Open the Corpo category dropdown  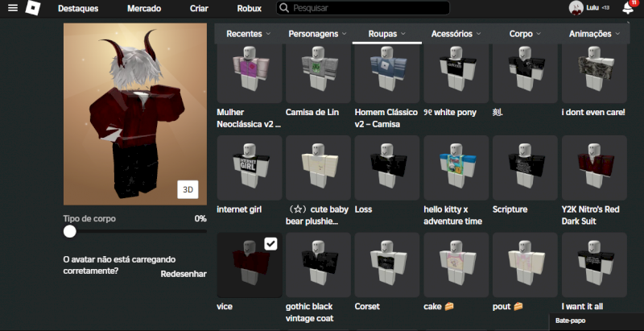(x=526, y=35)
